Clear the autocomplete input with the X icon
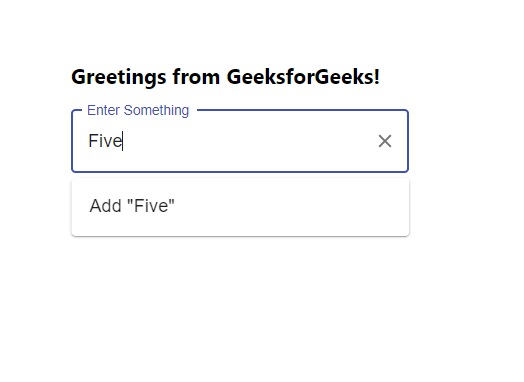 coord(385,141)
